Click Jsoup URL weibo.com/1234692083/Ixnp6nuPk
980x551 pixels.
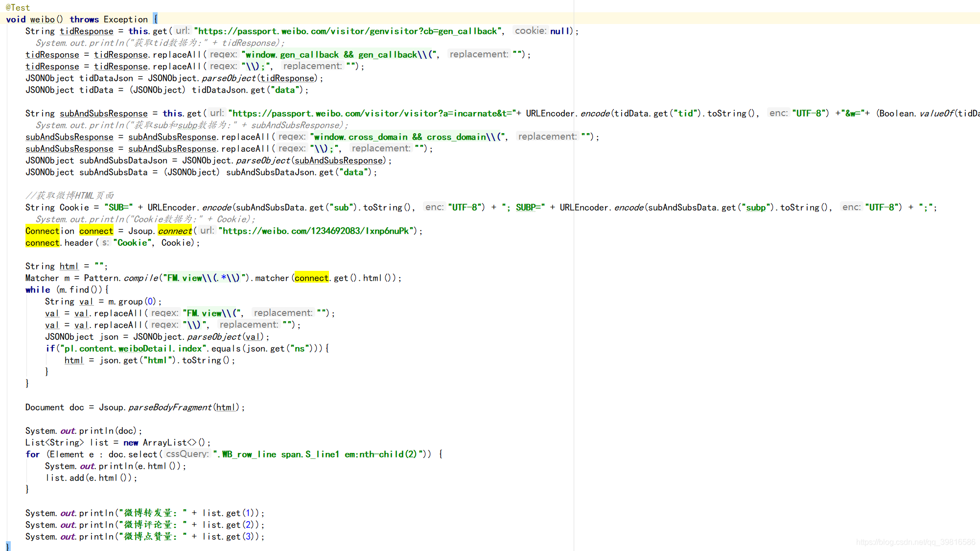pos(317,231)
